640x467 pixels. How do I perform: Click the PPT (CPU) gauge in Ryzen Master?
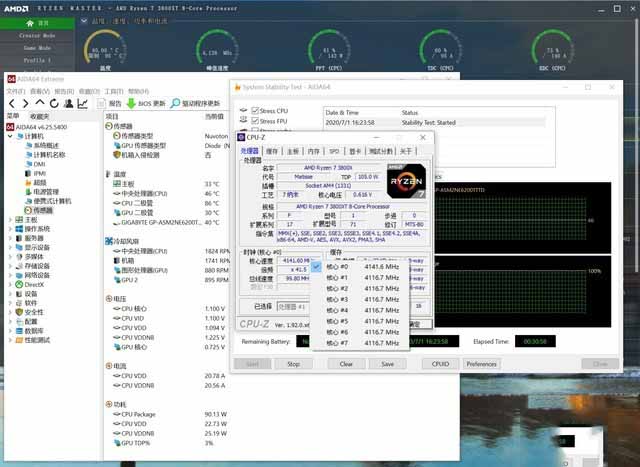[x=329, y=49]
